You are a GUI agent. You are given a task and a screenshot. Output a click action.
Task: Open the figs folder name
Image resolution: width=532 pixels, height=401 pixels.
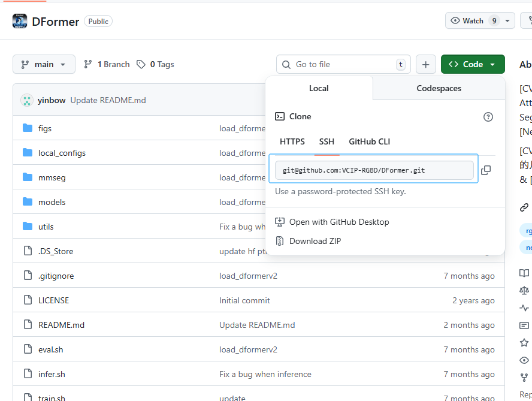(45, 128)
